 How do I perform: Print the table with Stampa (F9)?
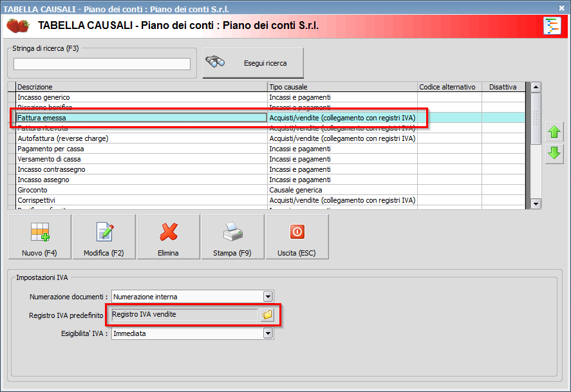click(x=232, y=237)
